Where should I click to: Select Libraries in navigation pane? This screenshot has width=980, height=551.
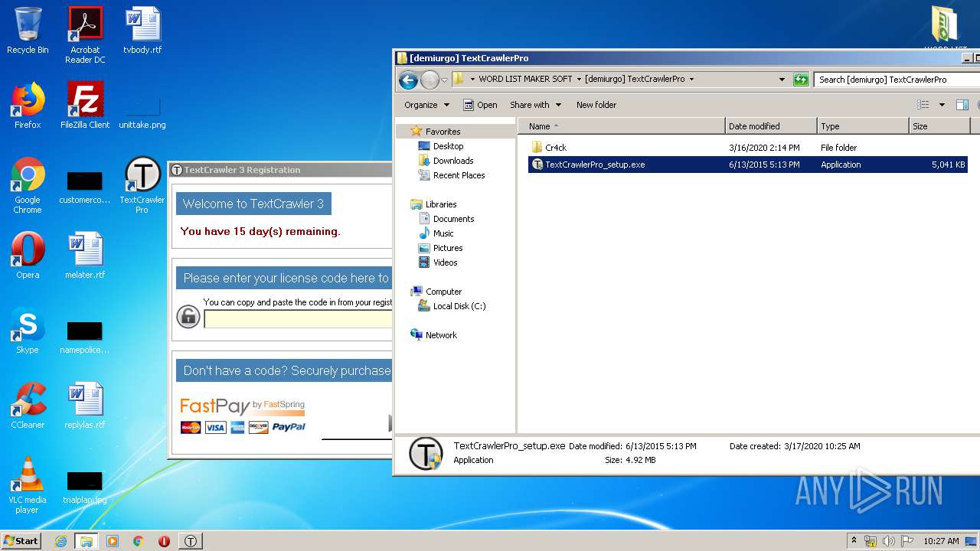pyautogui.click(x=441, y=204)
